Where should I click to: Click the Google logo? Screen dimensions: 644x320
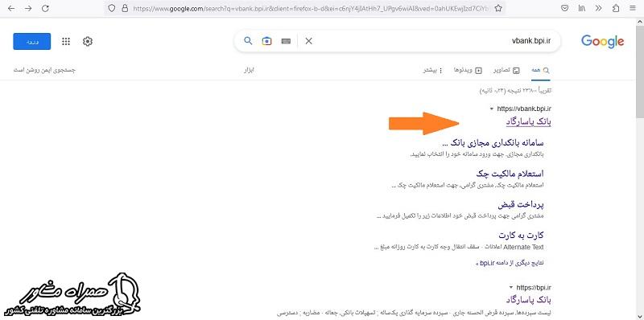[x=602, y=41]
